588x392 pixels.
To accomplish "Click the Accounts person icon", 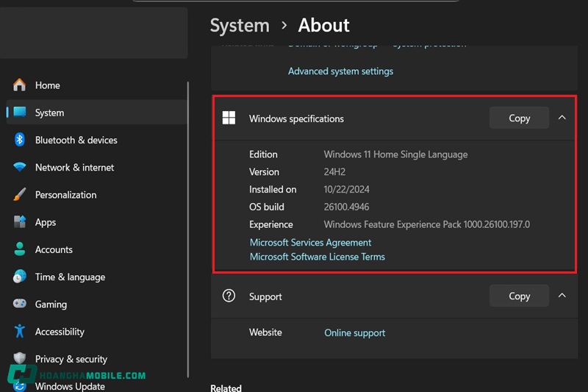I will click(x=20, y=249).
